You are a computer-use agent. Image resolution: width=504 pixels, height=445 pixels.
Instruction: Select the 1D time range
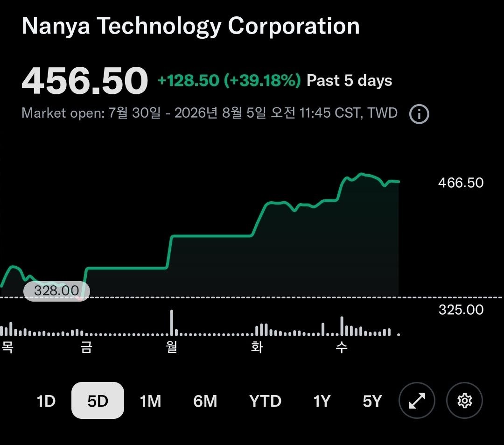[46, 401]
